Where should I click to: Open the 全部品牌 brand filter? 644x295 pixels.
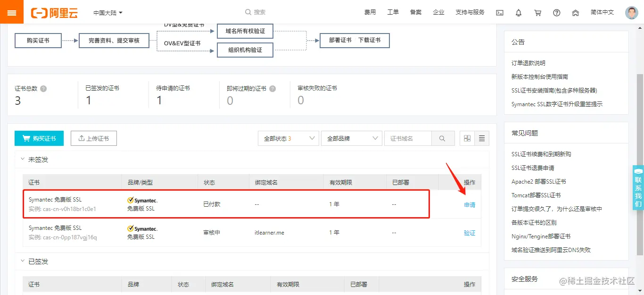351,138
